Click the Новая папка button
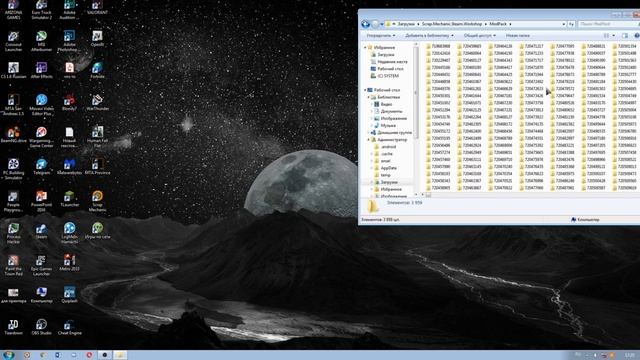Screen dimensions: 640x360 tap(518, 36)
